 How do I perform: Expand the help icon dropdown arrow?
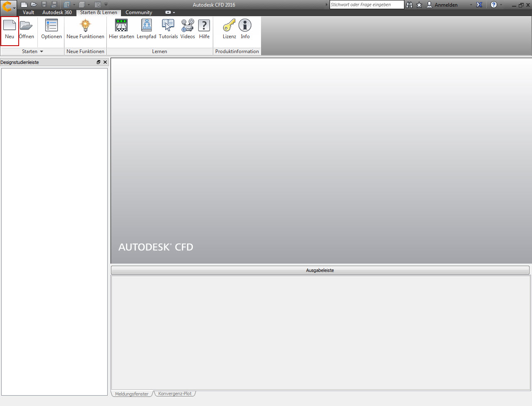pyautogui.click(x=501, y=5)
